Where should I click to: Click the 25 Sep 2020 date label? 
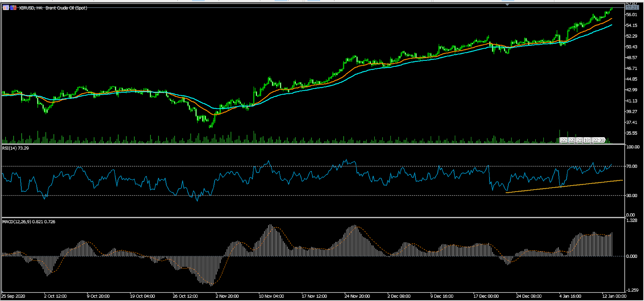tap(13, 297)
